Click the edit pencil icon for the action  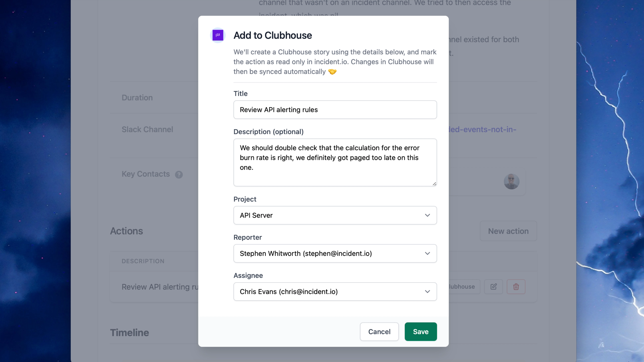click(493, 287)
